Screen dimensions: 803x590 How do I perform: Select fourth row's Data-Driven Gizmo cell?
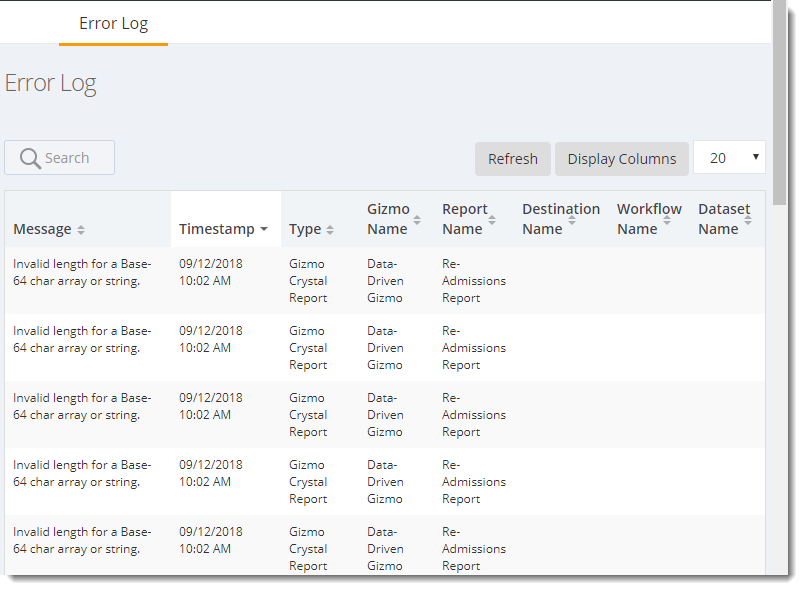[x=385, y=482]
